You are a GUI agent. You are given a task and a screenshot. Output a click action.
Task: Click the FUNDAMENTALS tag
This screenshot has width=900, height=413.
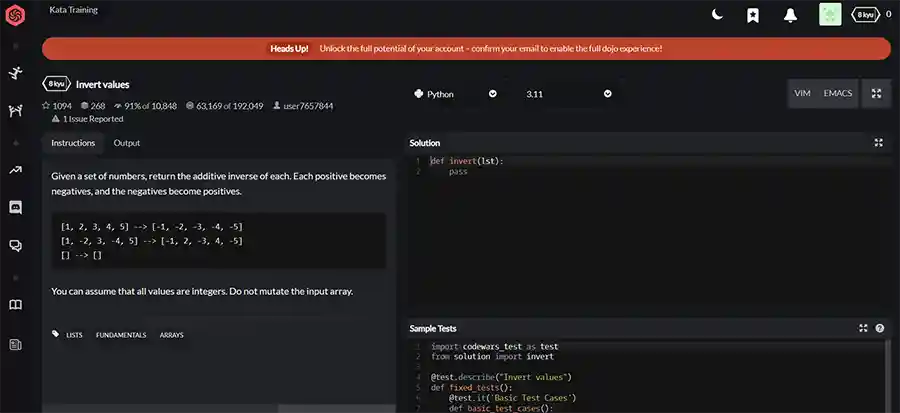coord(121,335)
